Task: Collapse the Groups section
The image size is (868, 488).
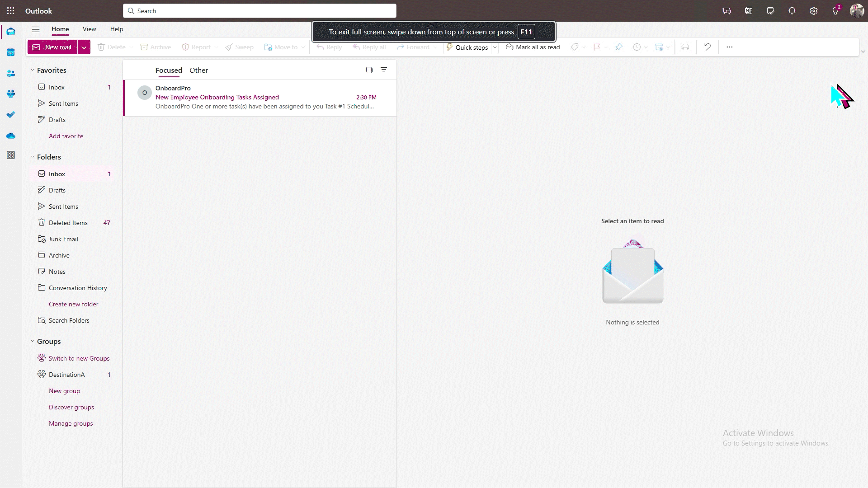Action: tap(33, 341)
